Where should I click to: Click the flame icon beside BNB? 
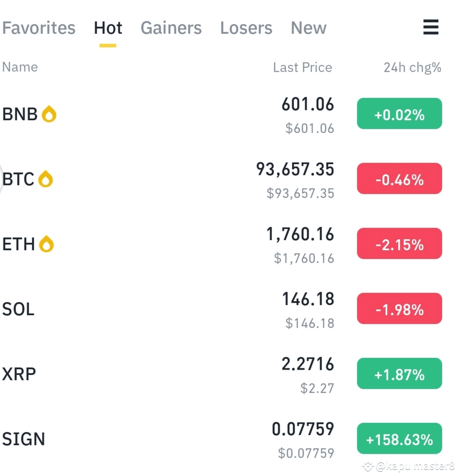[49, 114]
